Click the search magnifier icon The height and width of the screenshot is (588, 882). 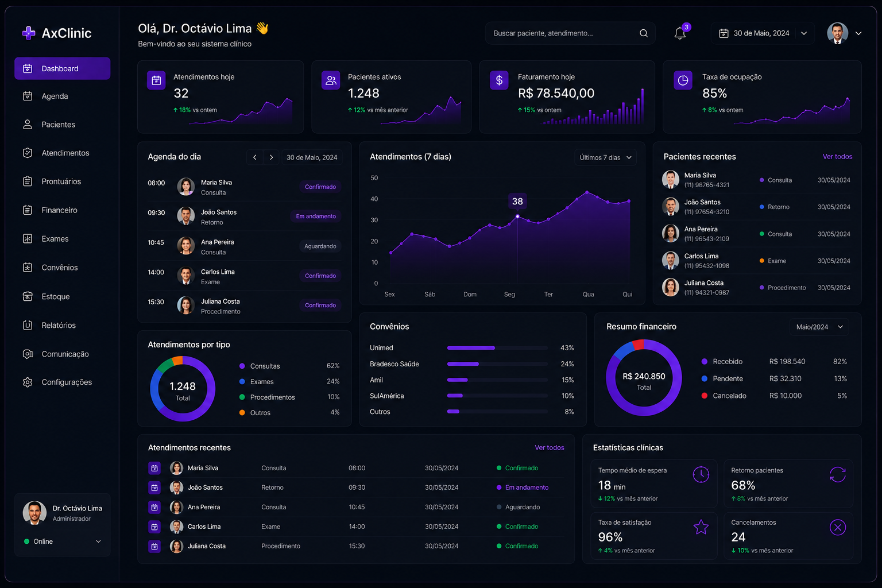(644, 33)
